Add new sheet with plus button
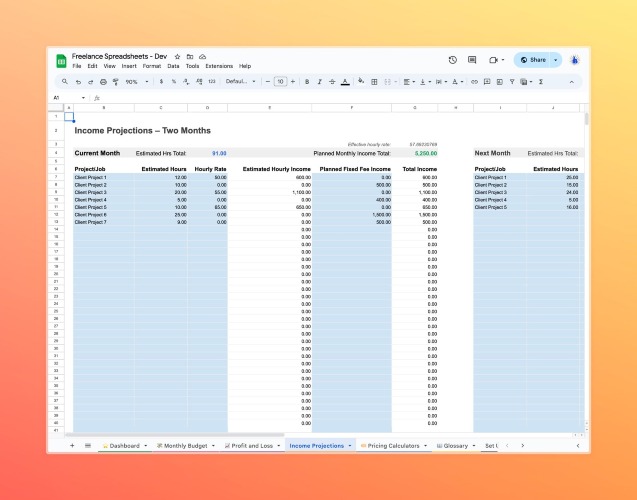637x500 pixels. [72, 446]
